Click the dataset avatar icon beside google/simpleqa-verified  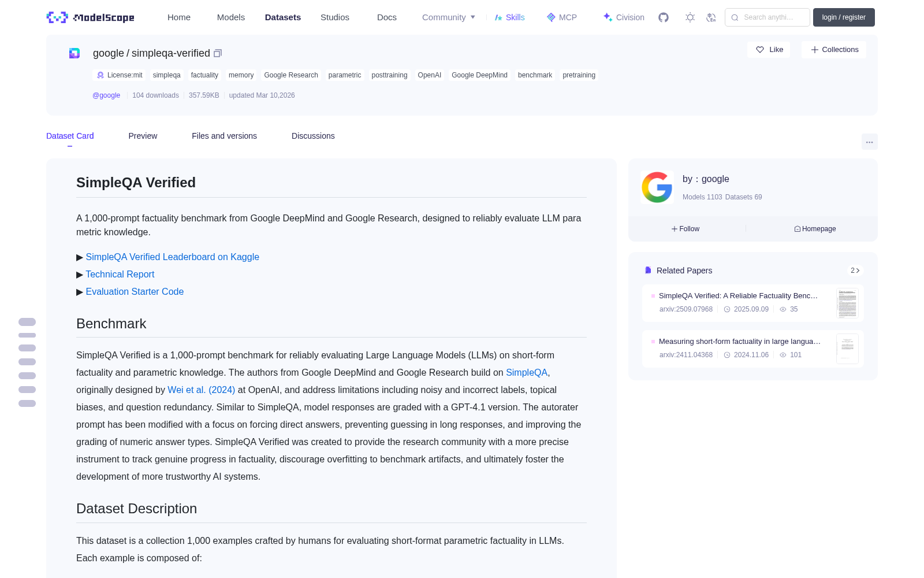[74, 53]
